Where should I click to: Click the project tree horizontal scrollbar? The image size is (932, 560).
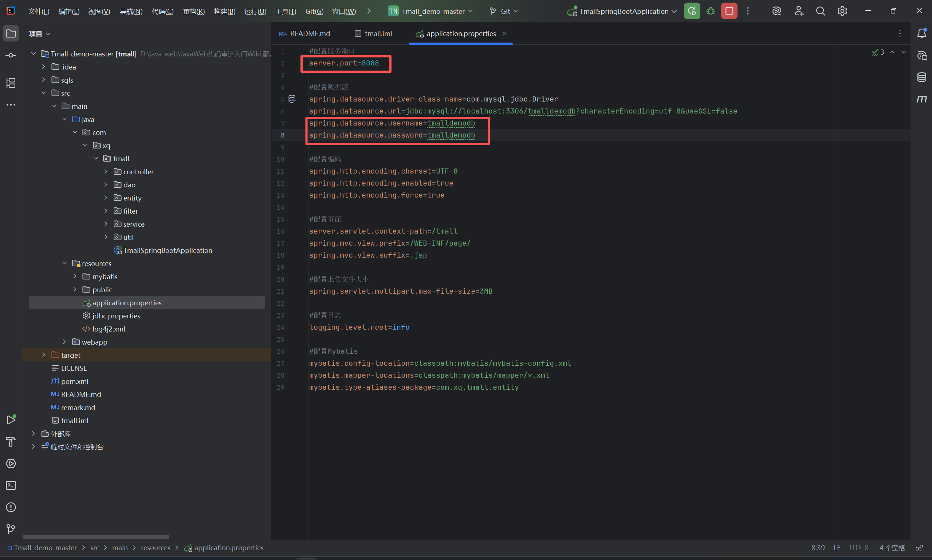95,537
